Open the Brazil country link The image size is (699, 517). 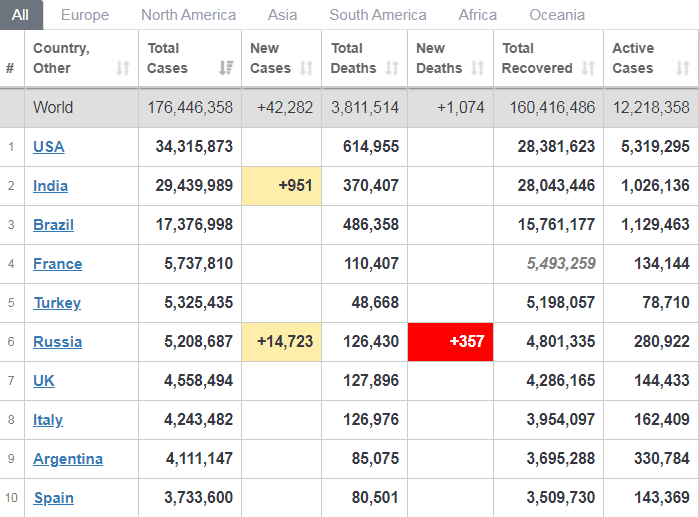[53, 225]
